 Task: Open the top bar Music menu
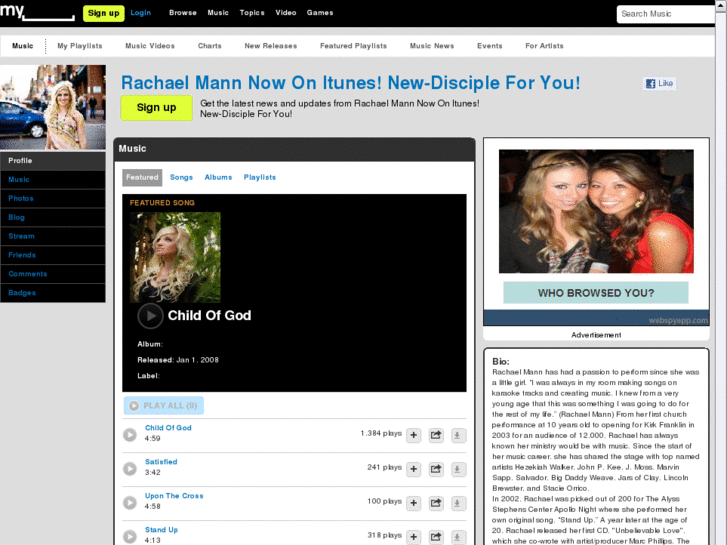click(x=218, y=13)
